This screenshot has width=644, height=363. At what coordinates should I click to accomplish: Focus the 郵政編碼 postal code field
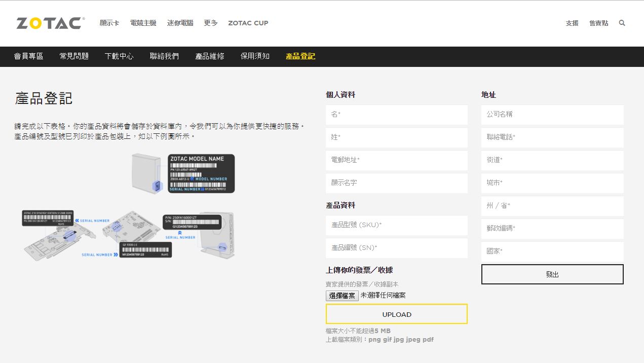(552, 229)
